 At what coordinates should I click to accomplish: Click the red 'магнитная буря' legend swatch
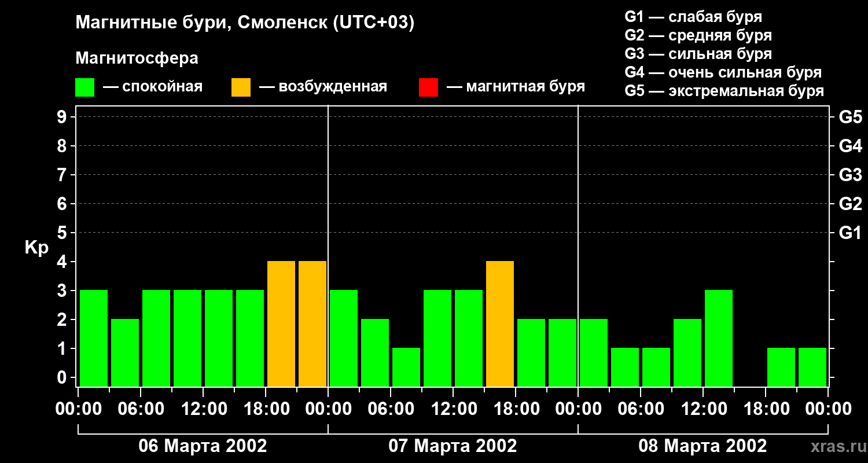428,87
